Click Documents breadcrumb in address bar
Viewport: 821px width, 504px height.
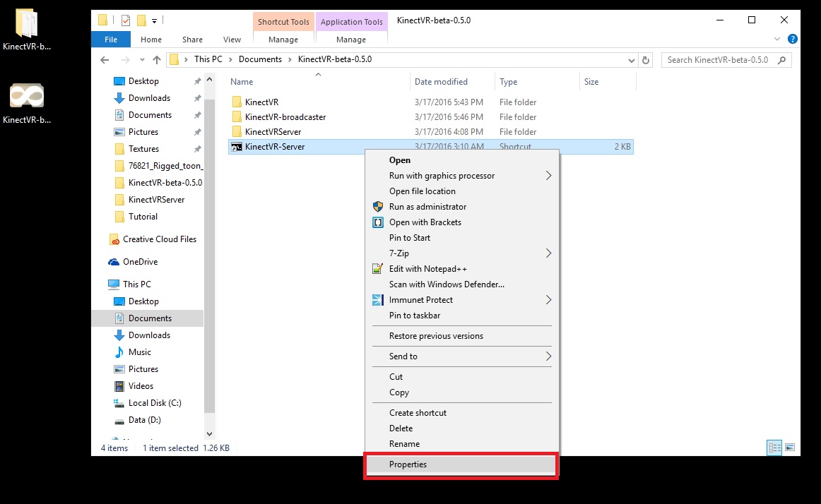pyautogui.click(x=260, y=60)
